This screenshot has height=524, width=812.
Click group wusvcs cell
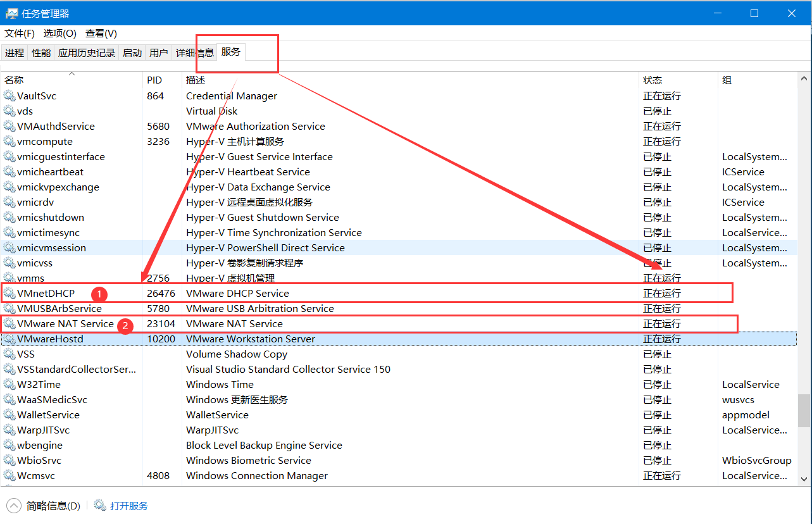(738, 400)
